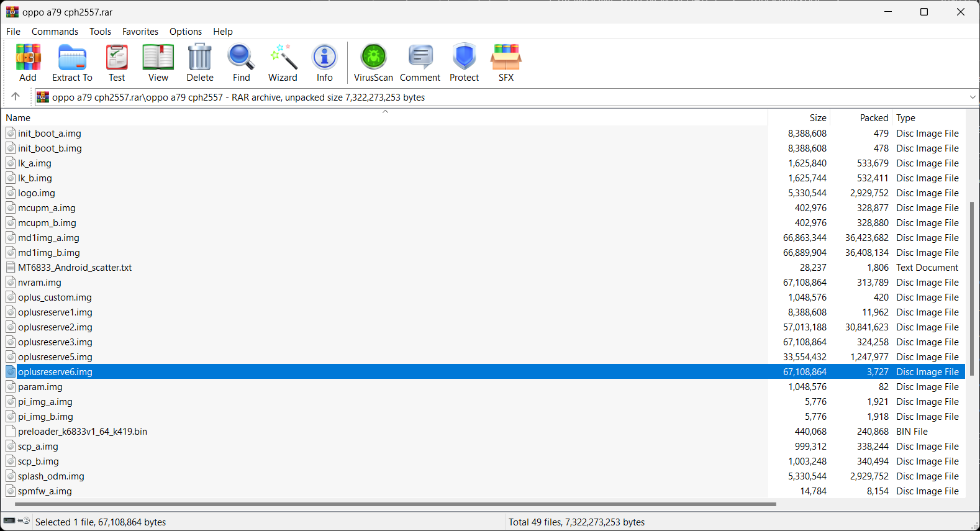Select lk_a.img file

[35, 163]
